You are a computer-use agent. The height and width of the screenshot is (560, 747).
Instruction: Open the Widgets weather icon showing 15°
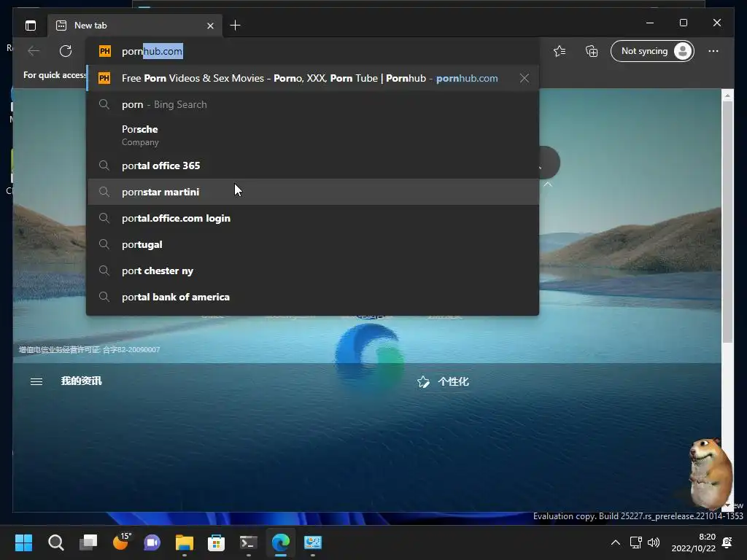[x=120, y=542]
